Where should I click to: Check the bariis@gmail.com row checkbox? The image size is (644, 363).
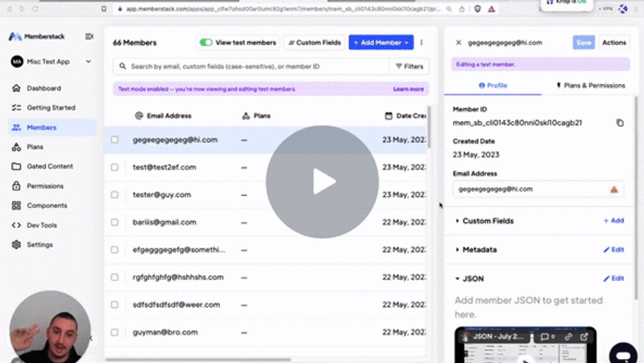pos(114,223)
